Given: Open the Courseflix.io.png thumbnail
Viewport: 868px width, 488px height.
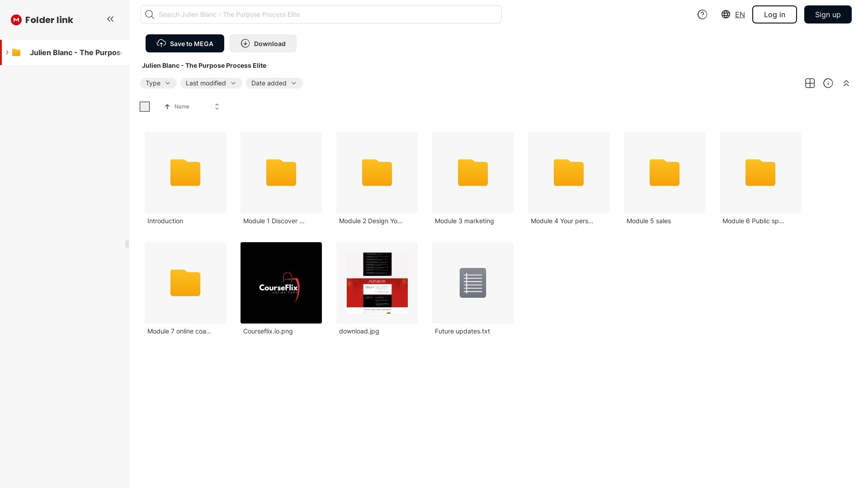Looking at the screenshot, I should 281,283.
